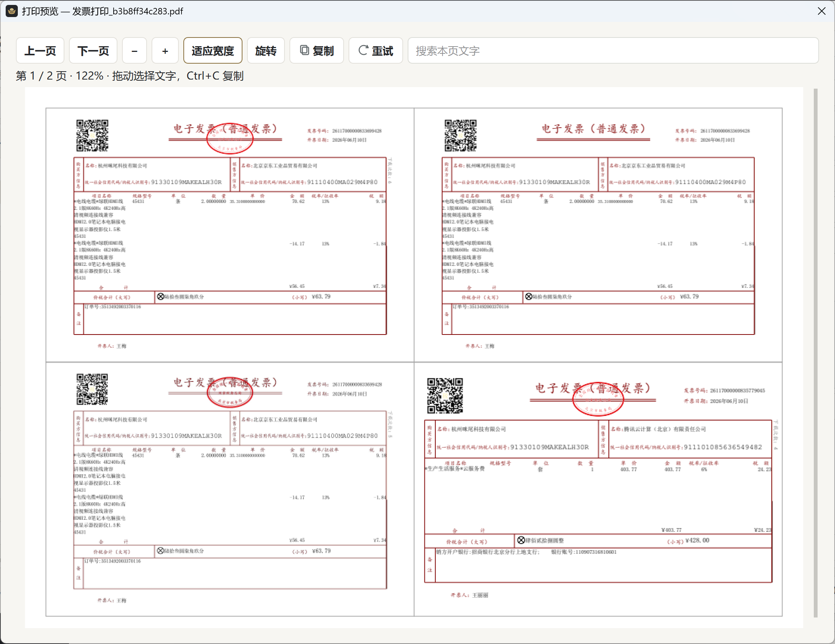This screenshot has height=644, width=835.
Task: Click the red seal on bottom-right invoice
Action: click(x=598, y=399)
